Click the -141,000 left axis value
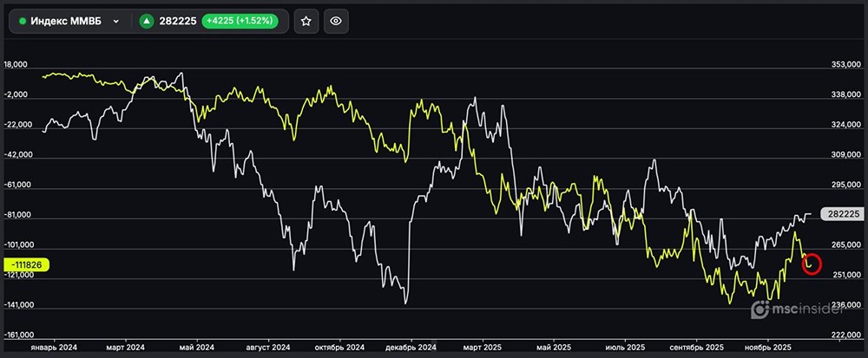 [19, 305]
